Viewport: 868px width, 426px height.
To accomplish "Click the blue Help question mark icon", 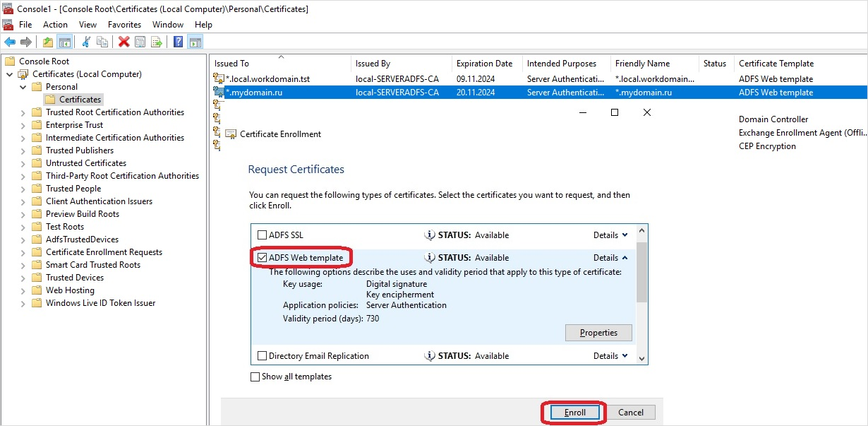I will point(179,42).
